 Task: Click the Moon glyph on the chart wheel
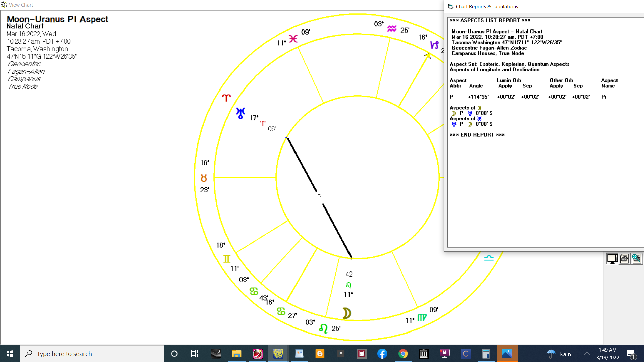(346, 313)
